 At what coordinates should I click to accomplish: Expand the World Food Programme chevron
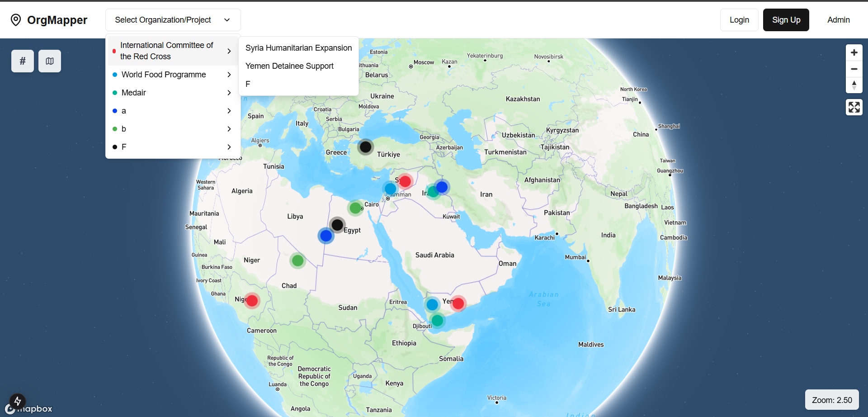click(229, 74)
